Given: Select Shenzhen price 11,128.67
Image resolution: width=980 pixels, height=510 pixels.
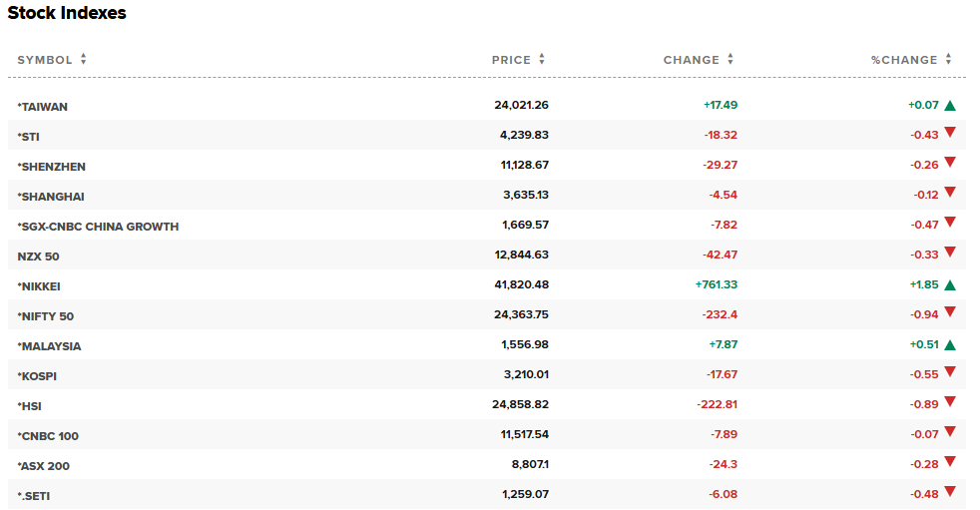Looking at the screenshot, I should click(x=524, y=165).
